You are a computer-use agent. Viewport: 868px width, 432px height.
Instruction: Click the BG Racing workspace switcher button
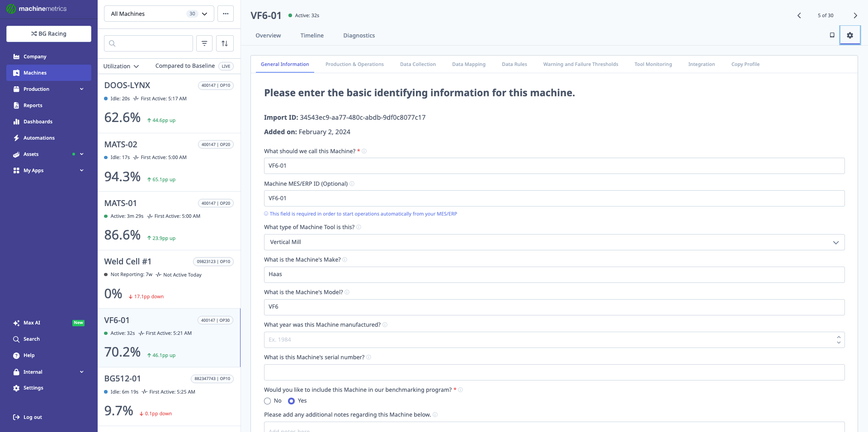[x=48, y=33]
